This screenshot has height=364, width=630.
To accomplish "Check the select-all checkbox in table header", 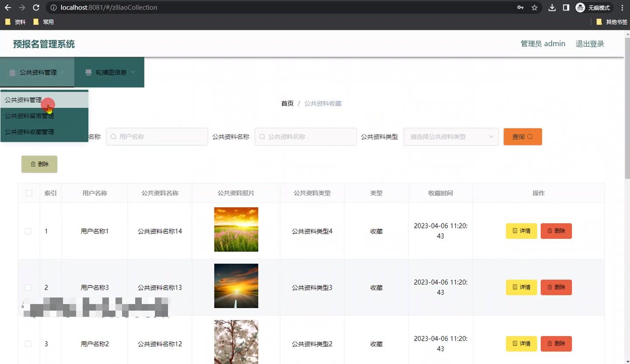I will (x=28, y=193).
